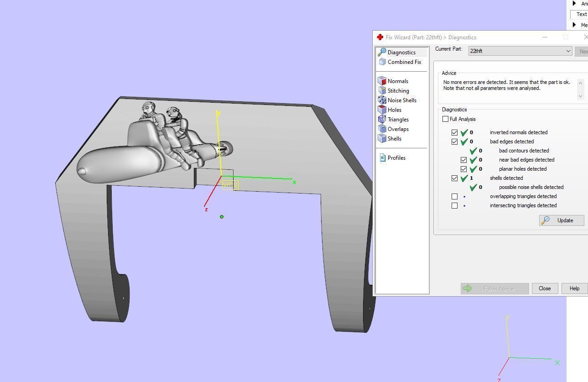Click the WCS origin marker in viewport

[230, 184]
